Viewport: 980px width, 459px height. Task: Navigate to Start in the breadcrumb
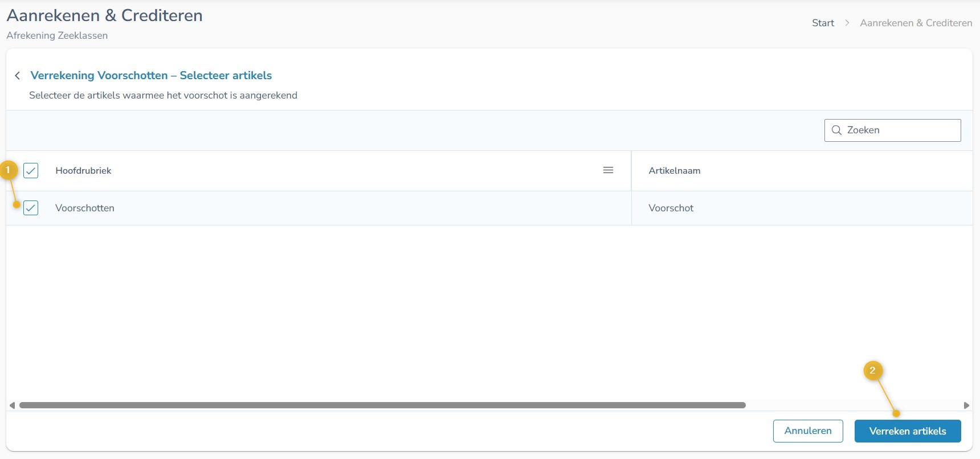pos(823,23)
